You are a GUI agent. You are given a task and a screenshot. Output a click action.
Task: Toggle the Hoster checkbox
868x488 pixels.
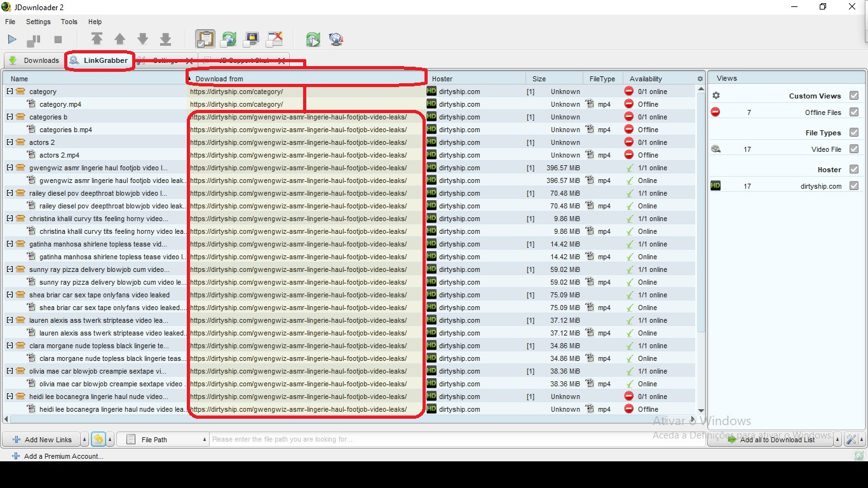pos(853,169)
